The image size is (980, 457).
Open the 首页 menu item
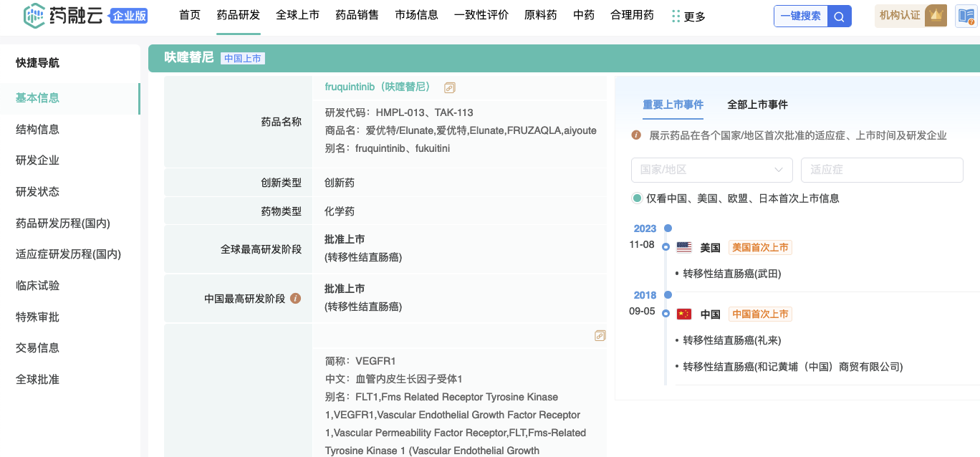point(190,15)
